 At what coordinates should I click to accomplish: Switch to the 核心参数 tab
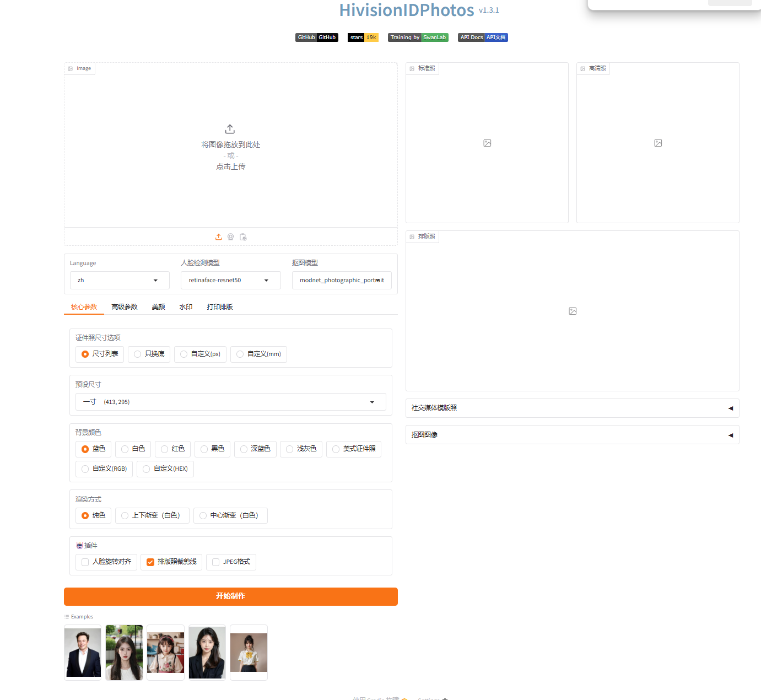(84, 307)
